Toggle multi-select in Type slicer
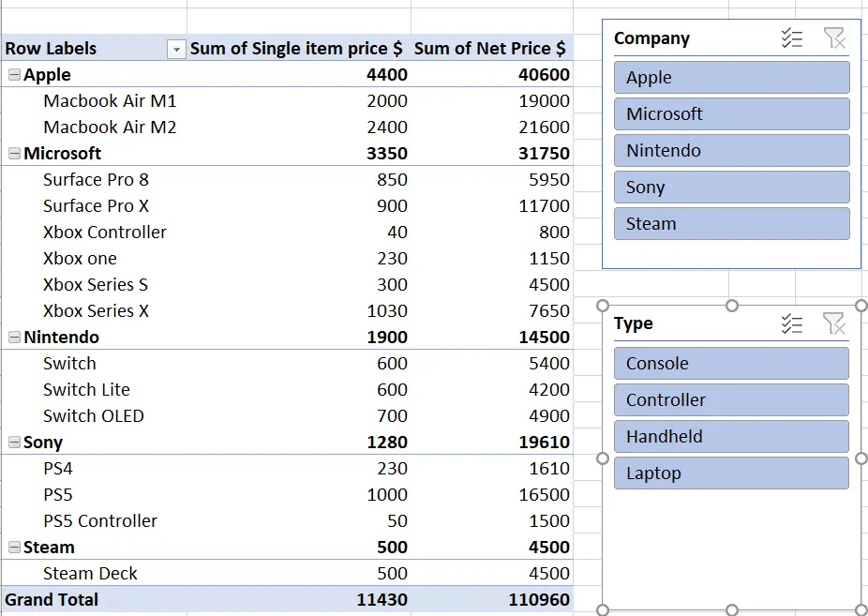 [792, 323]
